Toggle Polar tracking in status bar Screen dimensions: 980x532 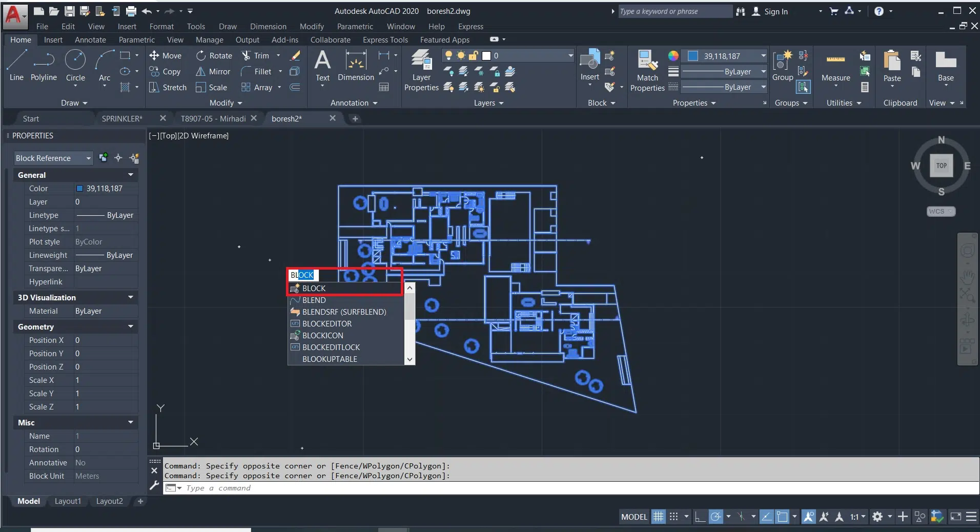[716, 517]
